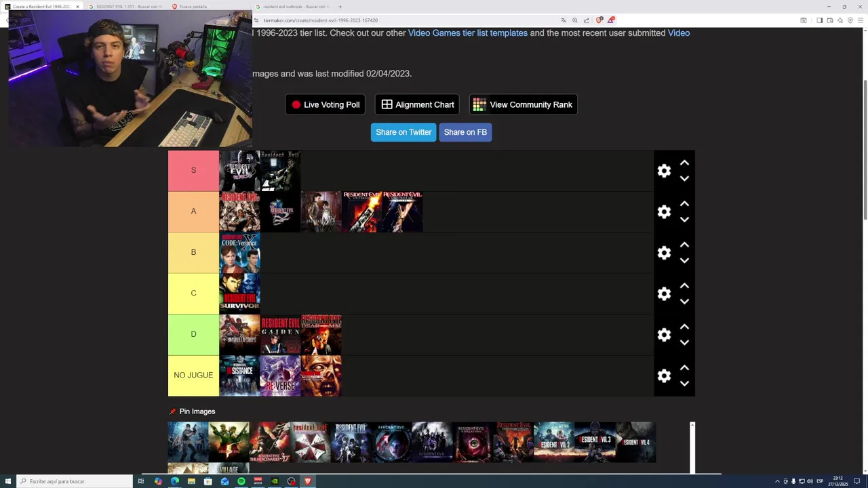Move D tier row up
Screen dimensions: 868x488
(x=684, y=327)
